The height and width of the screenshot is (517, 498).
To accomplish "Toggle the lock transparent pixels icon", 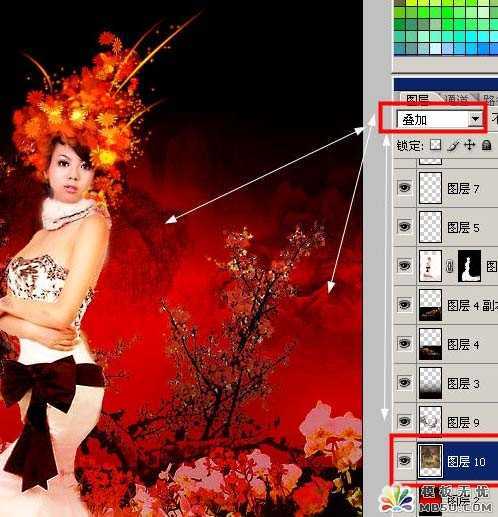I will (x=435, y=145).
